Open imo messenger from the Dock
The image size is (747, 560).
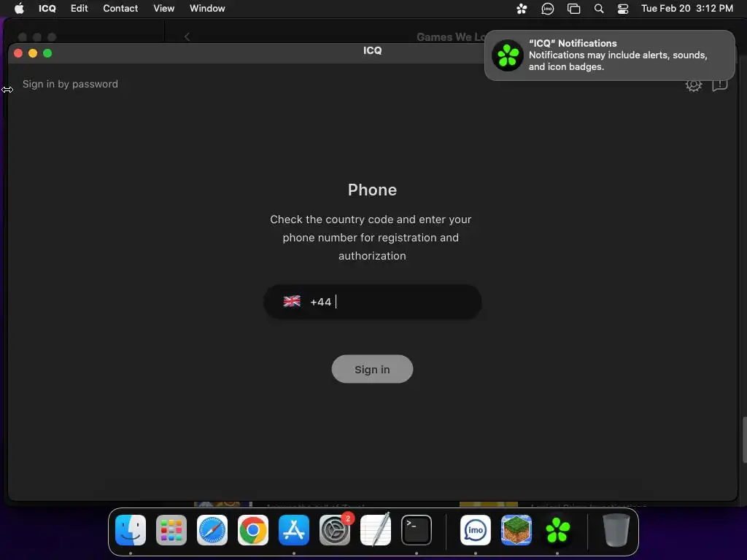pos(476,530)
